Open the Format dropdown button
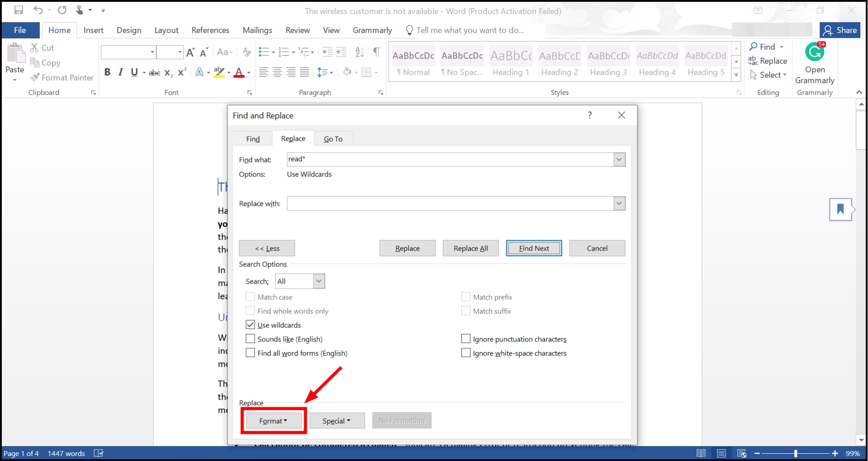868x461 pixels. point(273,421)
